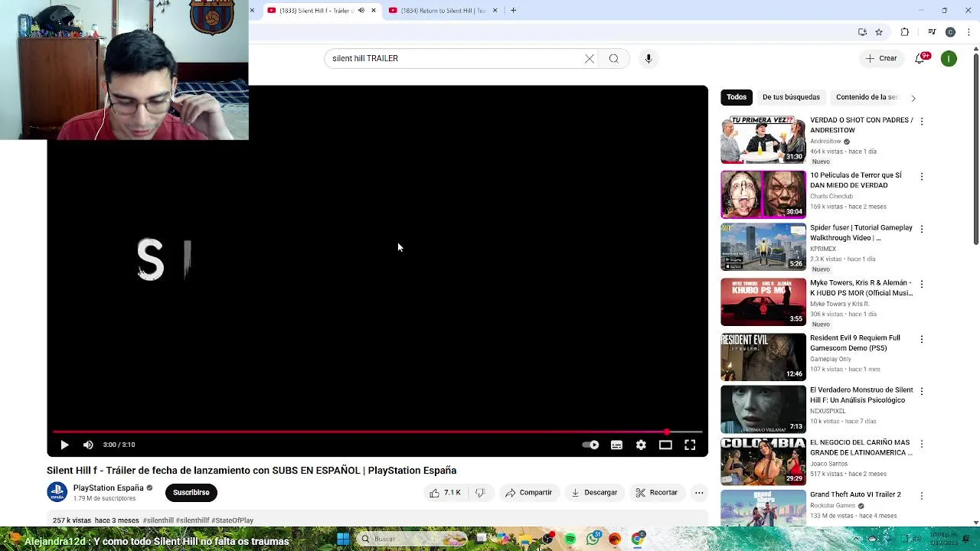The height and width of the screenshot is (551, 980).
Task: Open options for Spider fuser video
Action: click(x=922, y=229)
